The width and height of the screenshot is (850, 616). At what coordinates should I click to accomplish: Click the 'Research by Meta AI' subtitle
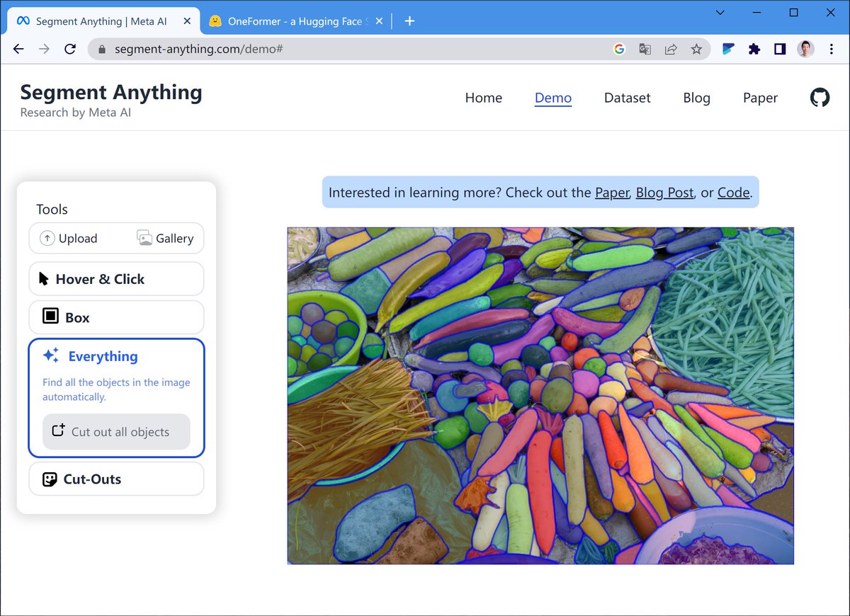click(75, 113)
